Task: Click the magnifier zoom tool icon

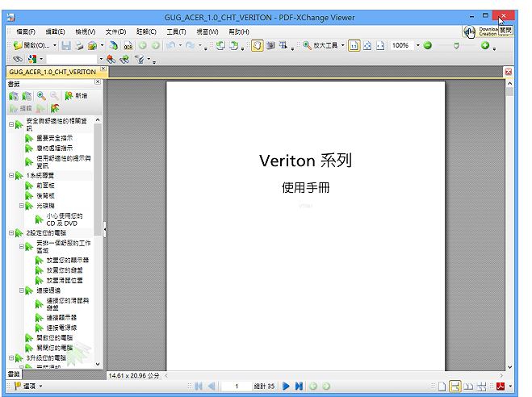Action: point(307,45)
